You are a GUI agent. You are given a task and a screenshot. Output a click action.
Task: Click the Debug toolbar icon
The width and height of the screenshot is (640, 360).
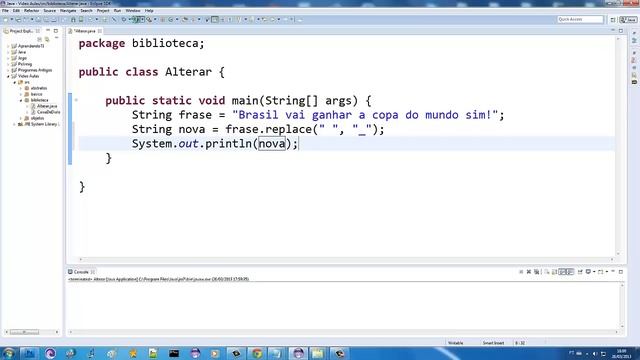pos(124,20)
